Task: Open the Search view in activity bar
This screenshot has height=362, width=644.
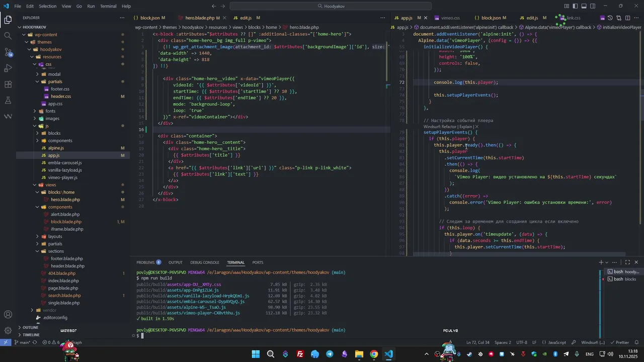Action: pos(8,36)
